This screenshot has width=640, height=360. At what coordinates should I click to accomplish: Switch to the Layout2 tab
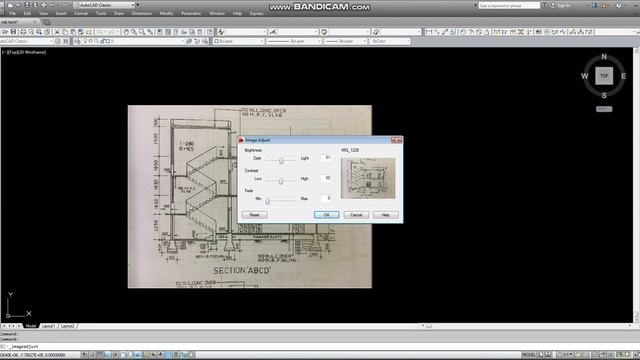pos(67,326)
